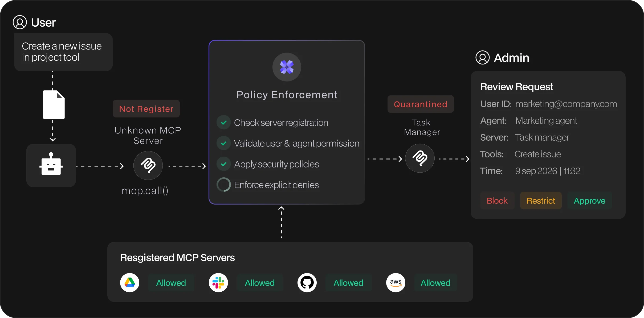Toggle the Enforce explicit denies pending circle
Image resolution: width=644 pixels, height=318 pixels.
pos(224,185)
